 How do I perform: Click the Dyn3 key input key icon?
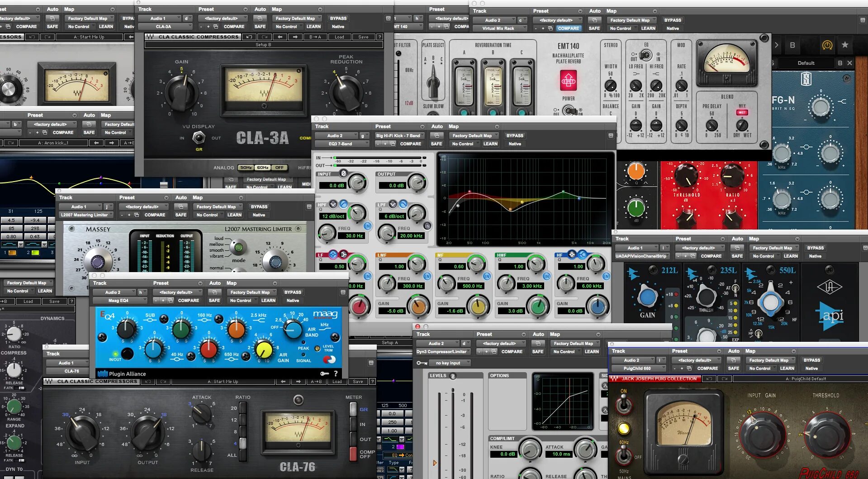pyautogui.click(x=422, y=363)
